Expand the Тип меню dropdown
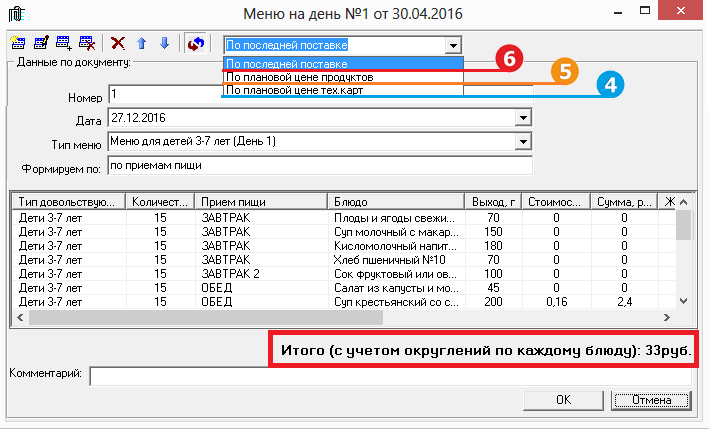The height and width of the screenshot is (436, 711). [x=522, y=141]
